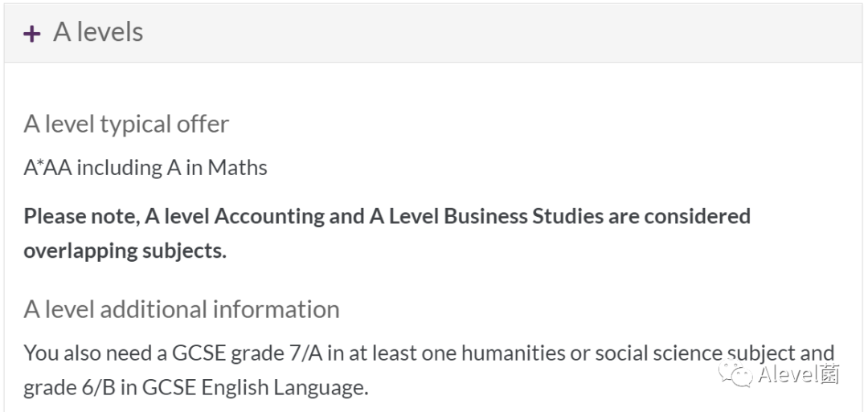Toggle the A levels accordion title
Image resolution: width=868 pixels, height=412 pixels.
98,32
